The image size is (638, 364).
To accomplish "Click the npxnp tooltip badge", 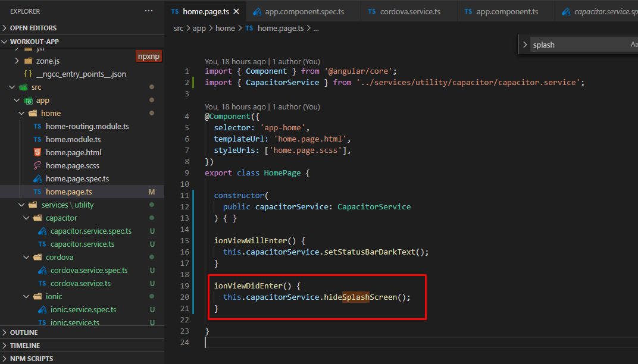I will tap(149, 56).
